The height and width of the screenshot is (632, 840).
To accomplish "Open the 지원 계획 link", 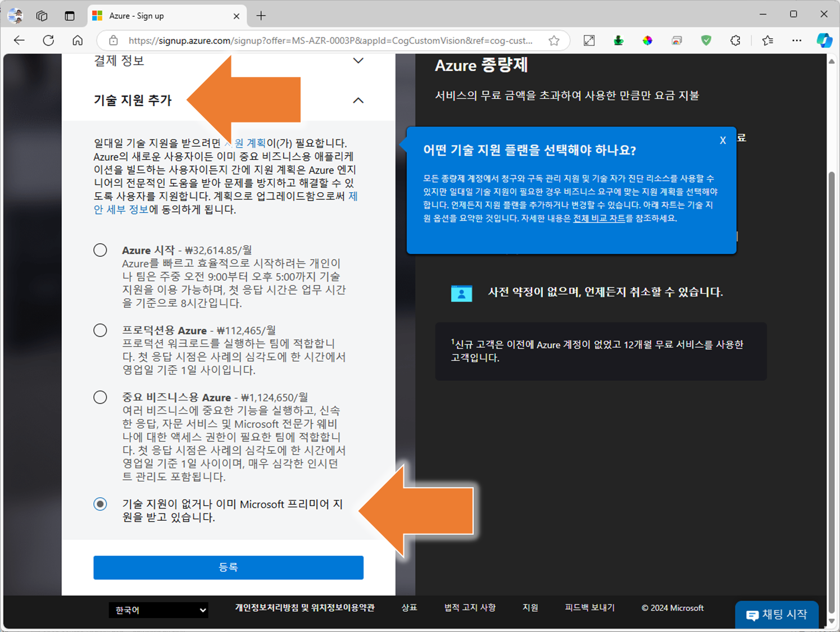I will [x=246, y=143].
